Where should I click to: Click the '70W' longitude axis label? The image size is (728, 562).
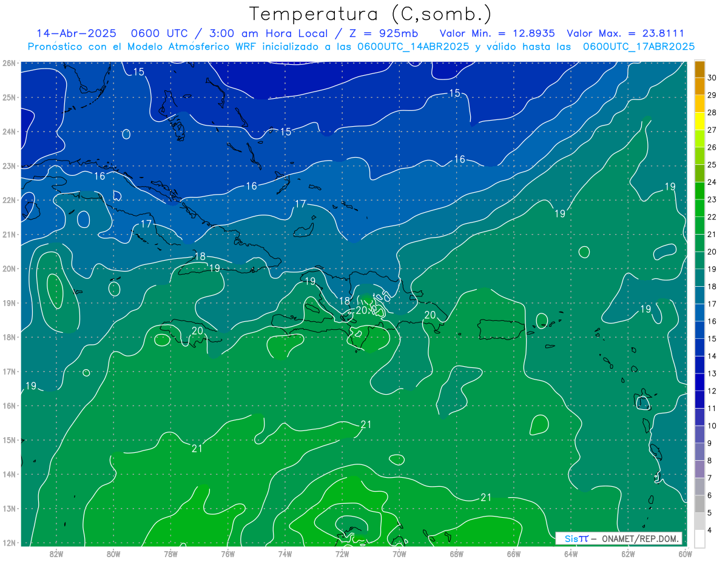[x=399, y=554]
